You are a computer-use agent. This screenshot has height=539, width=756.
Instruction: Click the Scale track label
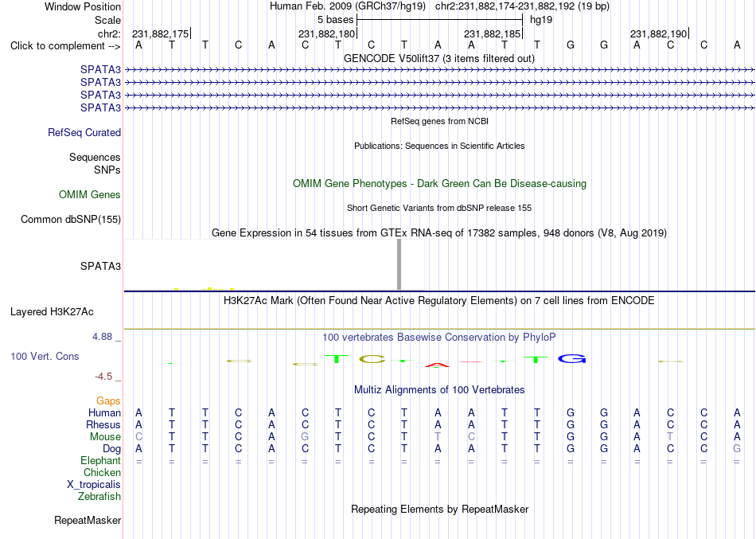pos(107,20)
